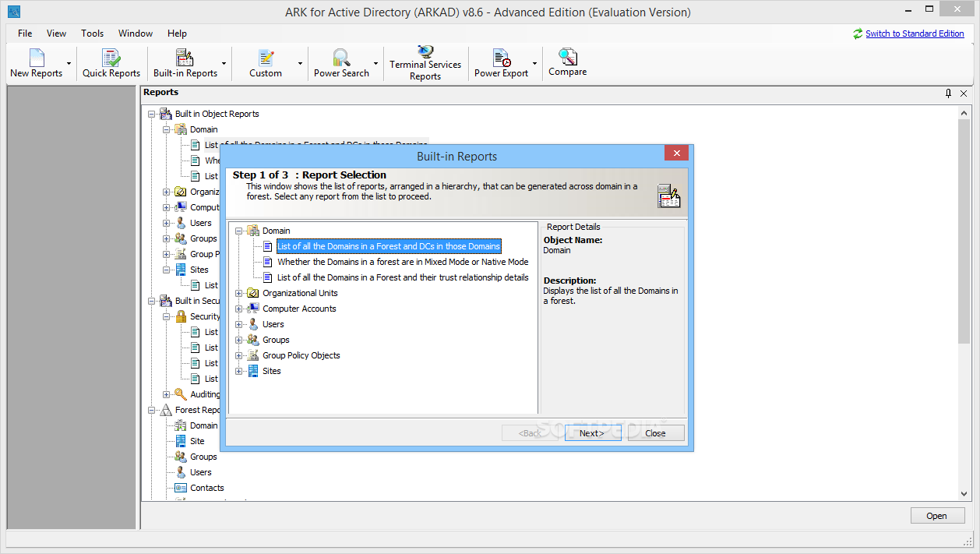Click the Contacts icon in Reports panel
The height and width of the screenshot is (554, 980).
(180, 488)
